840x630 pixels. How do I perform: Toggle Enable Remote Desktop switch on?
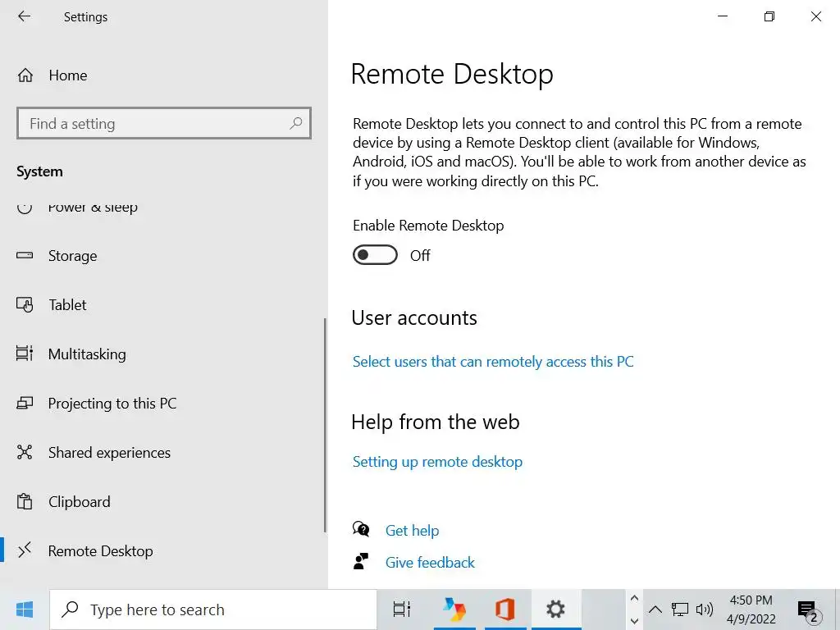click(375, 255)
